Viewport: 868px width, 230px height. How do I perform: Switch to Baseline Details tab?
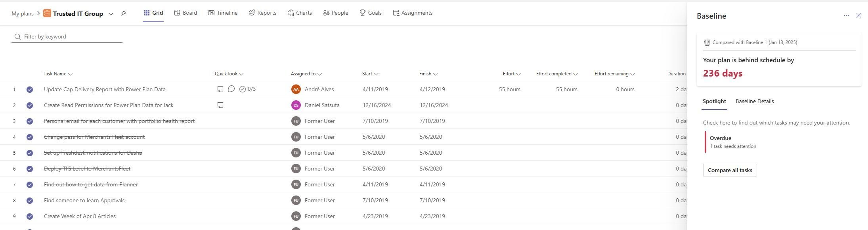(x=755, y=101)
